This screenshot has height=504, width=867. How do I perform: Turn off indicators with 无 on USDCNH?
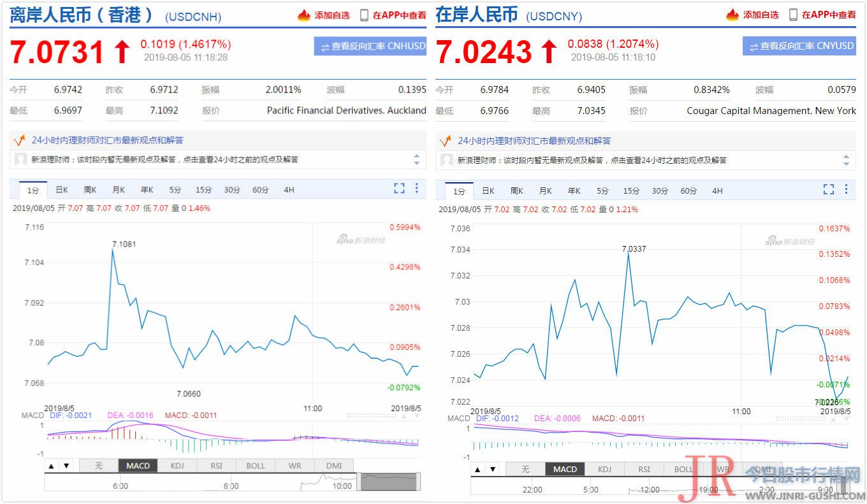coord(99,466)
